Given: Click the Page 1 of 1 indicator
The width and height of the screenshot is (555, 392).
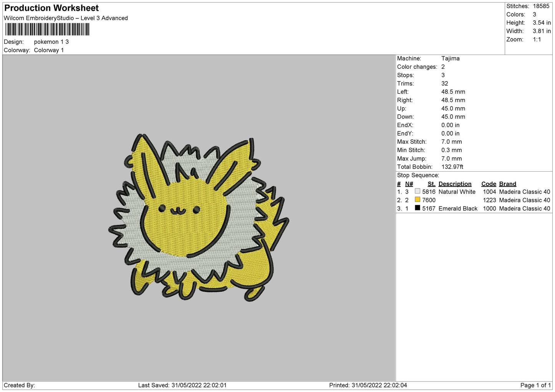Looking at the screenshot, I should pyautogui.click(x=535, y=385).
